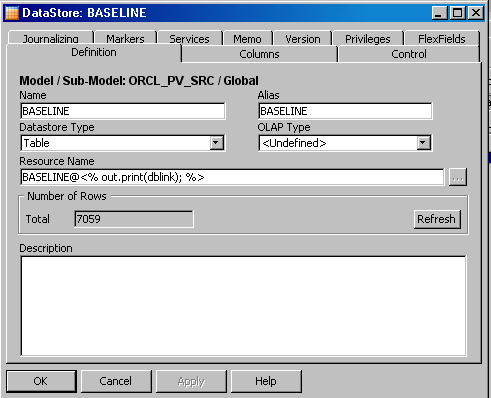The image size is (491, 398).
Task: Click into the Resource Name field
Action: coord(232,177)
